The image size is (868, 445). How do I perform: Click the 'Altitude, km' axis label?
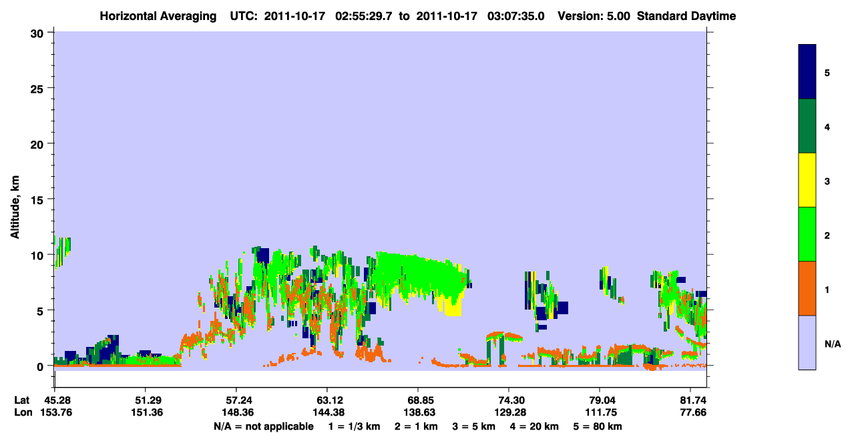(14, 209)
